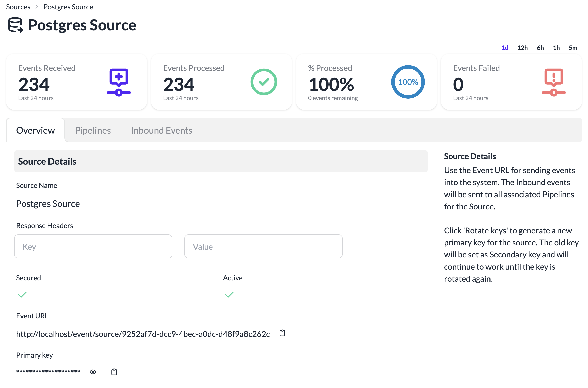Choose the 1d time range

pyautogui.click(x=505, y=48)
